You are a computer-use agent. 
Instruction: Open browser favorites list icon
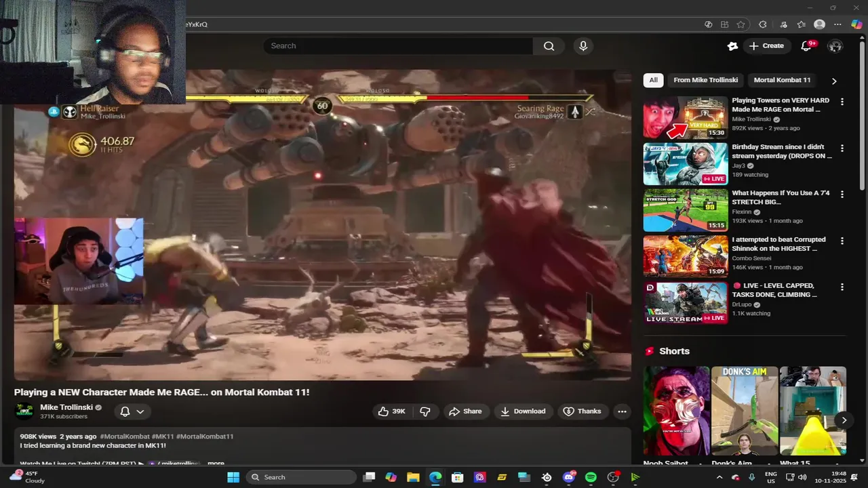pyautogui.click(x=801, y=24)
